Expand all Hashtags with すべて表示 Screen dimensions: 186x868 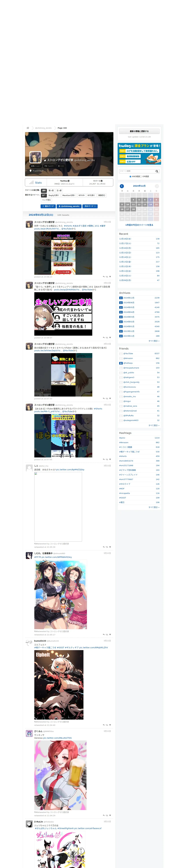point(154,507)
